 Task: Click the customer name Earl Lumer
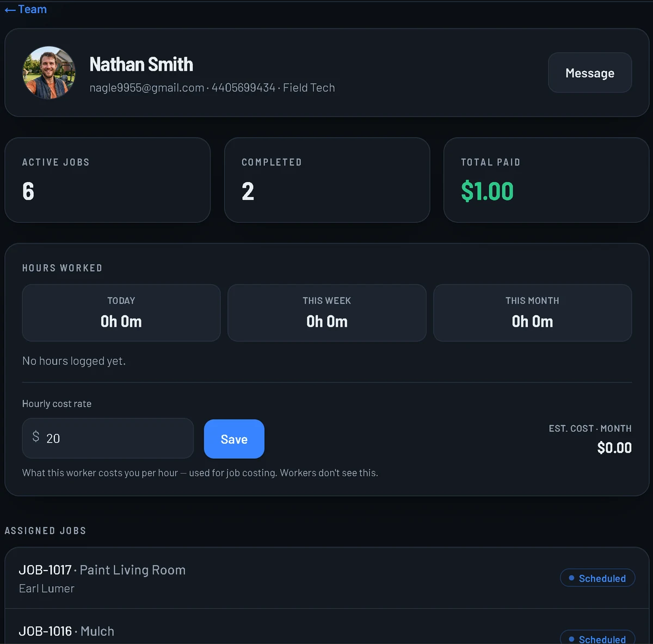(x=47, y=588)
